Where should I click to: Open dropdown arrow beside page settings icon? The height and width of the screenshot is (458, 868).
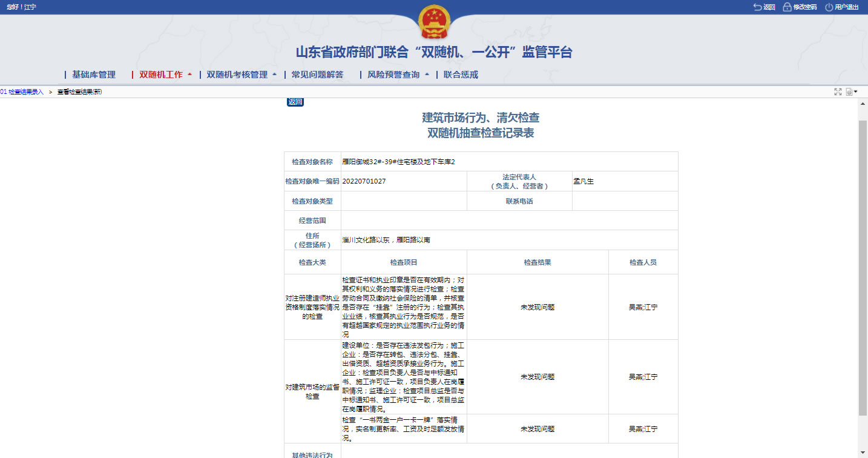click(856, 91)
